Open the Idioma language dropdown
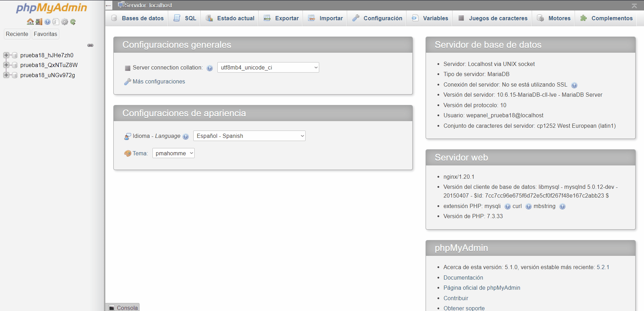This screenshot has width=644, height=311. point(249,136)
